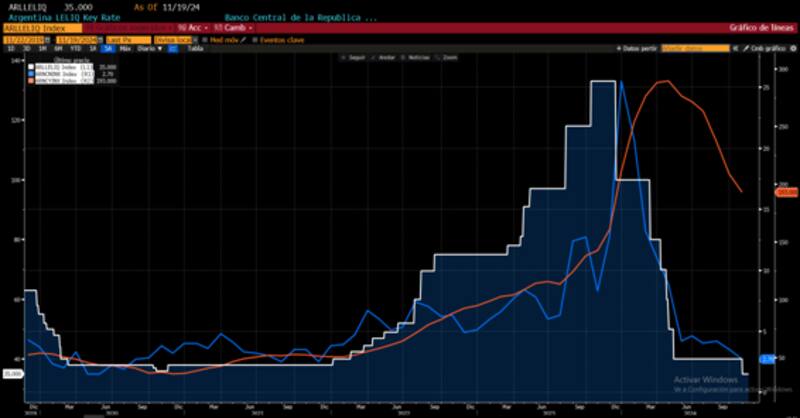The width and height of the screenshot is (800, 418).
Task: Expand the Diario frequency dropdown
Action: [x=147, y=47]
